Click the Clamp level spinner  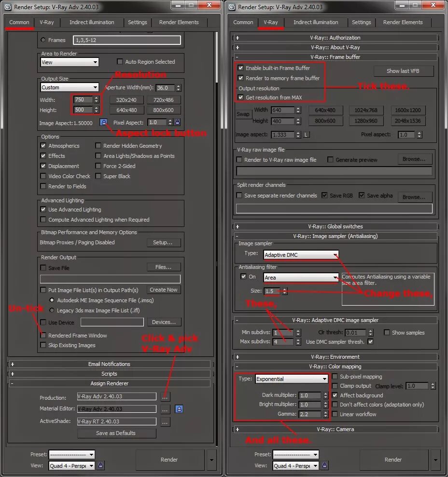(433, 386)
